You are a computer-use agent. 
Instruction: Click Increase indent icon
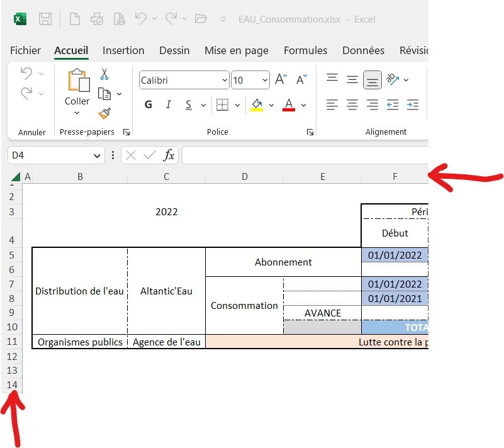click(x=413, y=105)
